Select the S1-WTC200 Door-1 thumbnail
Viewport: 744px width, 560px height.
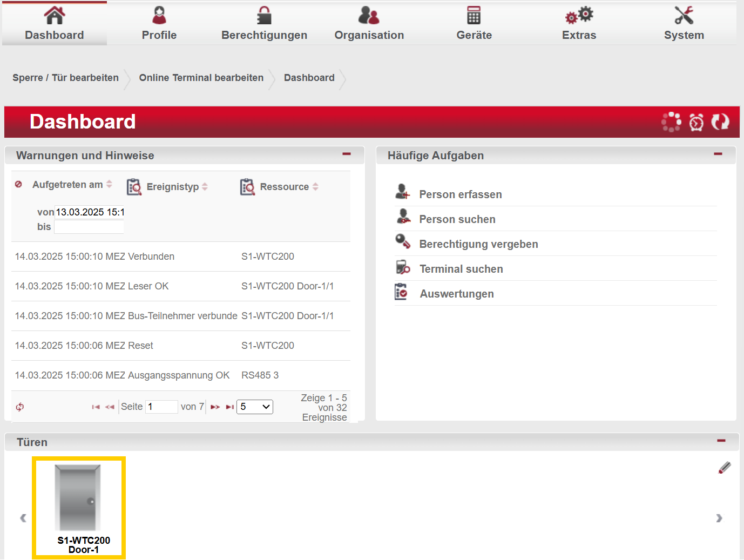point(79,507)
